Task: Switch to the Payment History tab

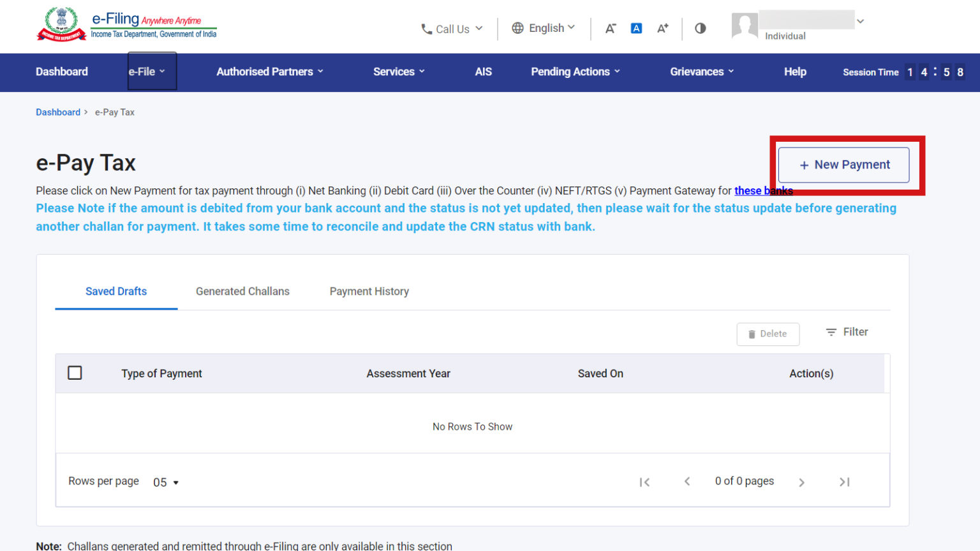Action: [369, 291]
